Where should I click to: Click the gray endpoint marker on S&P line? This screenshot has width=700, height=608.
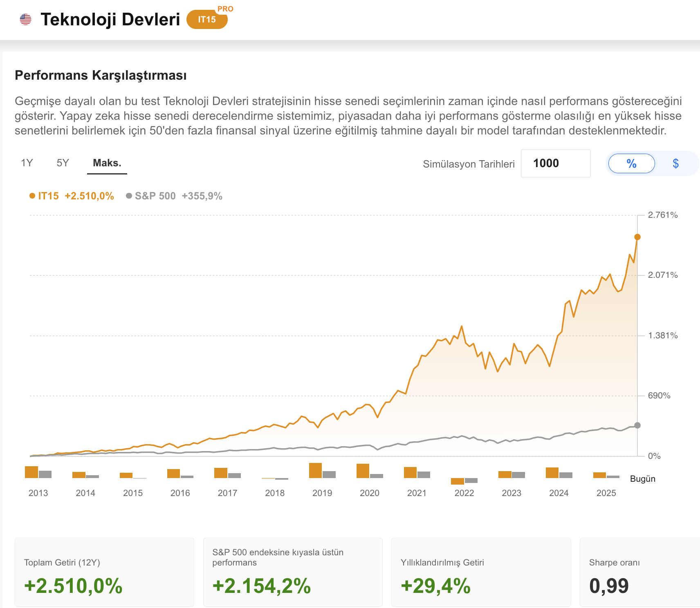pos(637,425)
